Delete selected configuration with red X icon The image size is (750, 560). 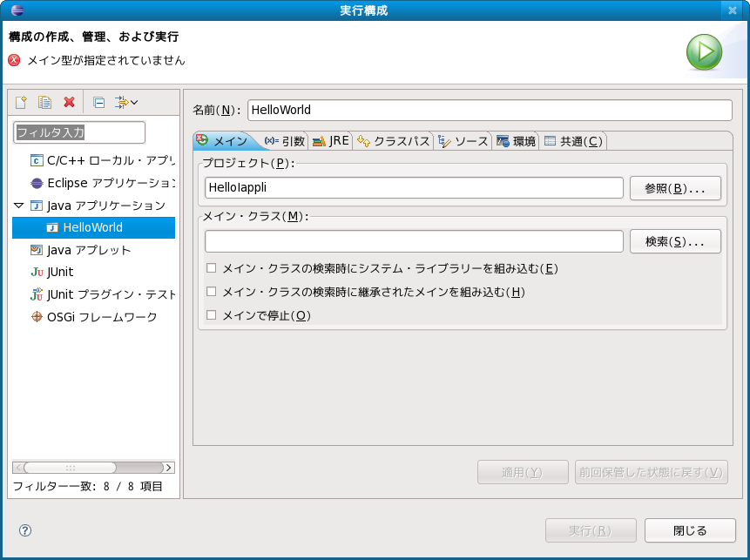(x=70, y=102)
